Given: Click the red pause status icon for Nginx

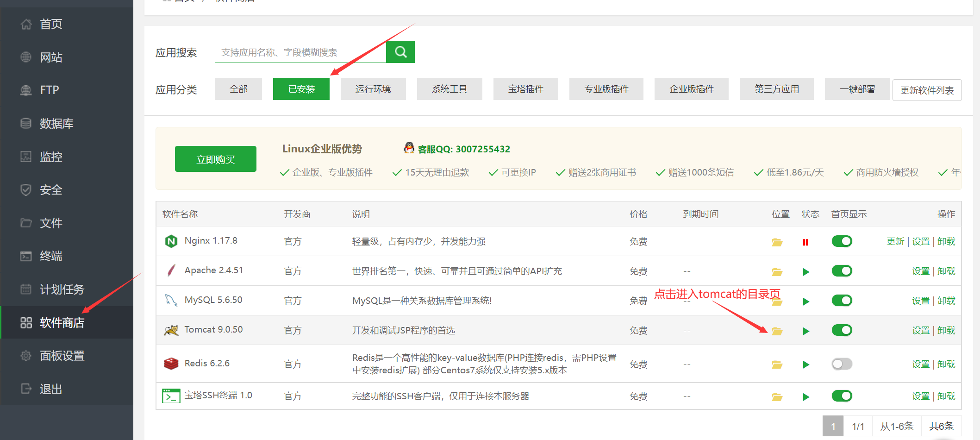Looking at the screenshot, I should 805,242.
